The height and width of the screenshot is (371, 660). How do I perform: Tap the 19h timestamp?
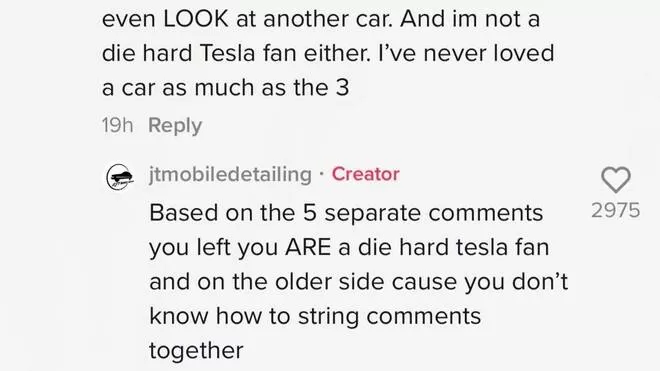point(117,125)
